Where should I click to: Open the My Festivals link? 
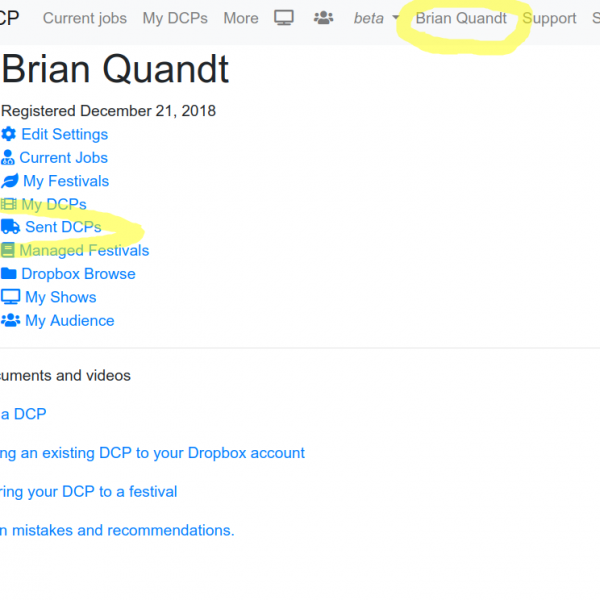[x=66, y=181]
